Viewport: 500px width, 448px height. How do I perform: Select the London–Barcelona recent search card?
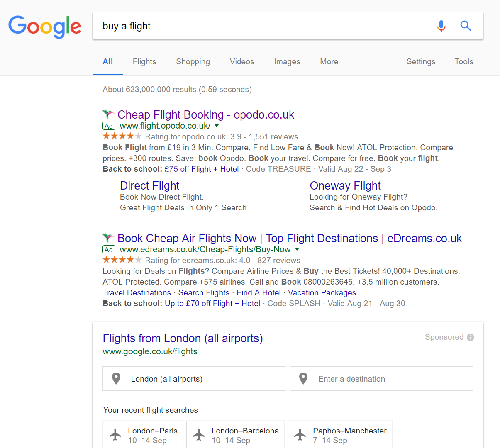tap(235, 434)
